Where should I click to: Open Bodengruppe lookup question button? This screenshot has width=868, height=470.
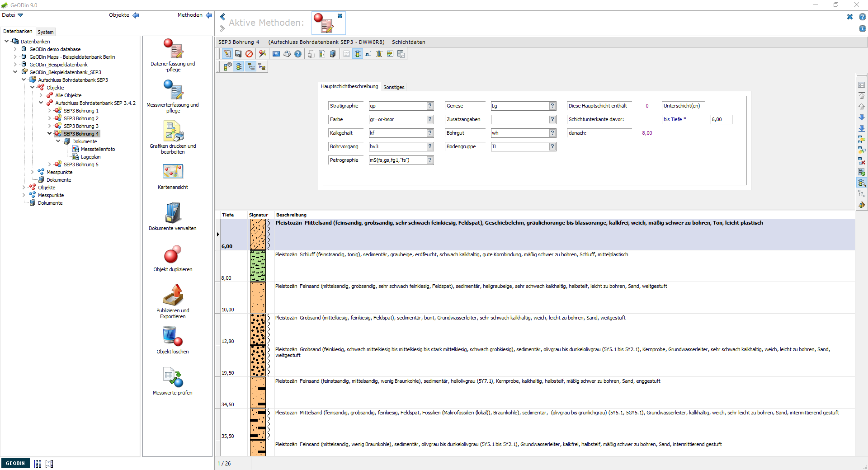click(552, 146)
